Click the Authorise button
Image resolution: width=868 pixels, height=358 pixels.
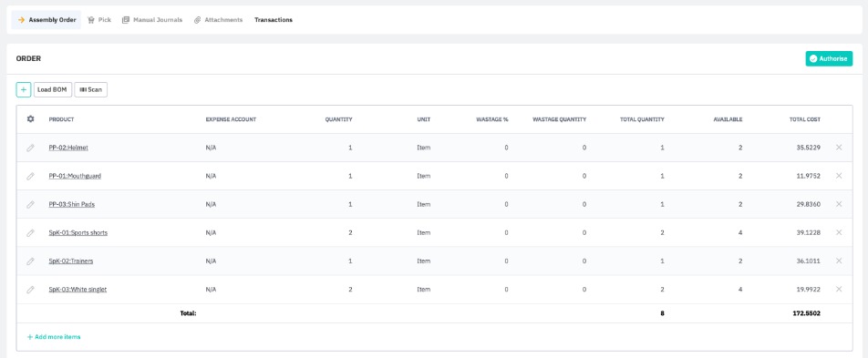tap(829, 58)
